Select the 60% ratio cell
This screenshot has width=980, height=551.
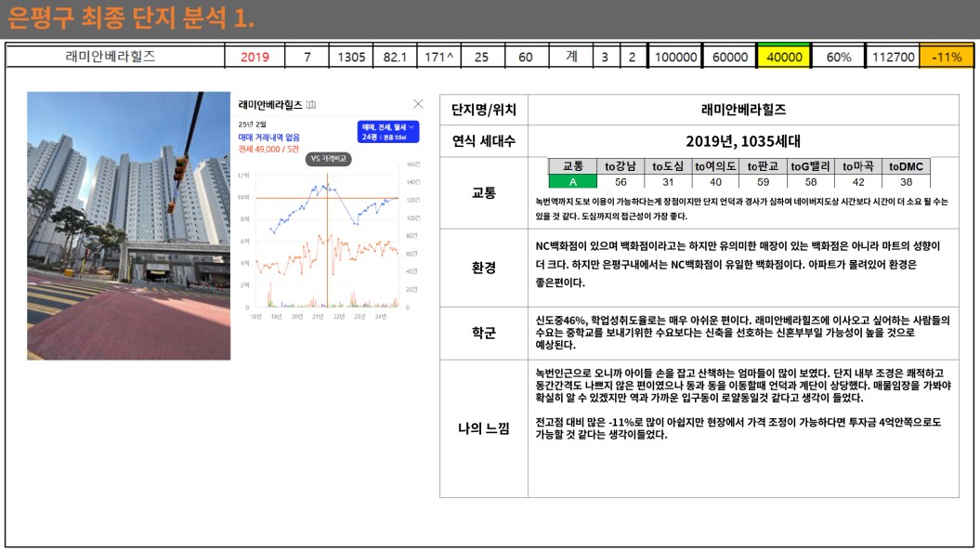839,57
